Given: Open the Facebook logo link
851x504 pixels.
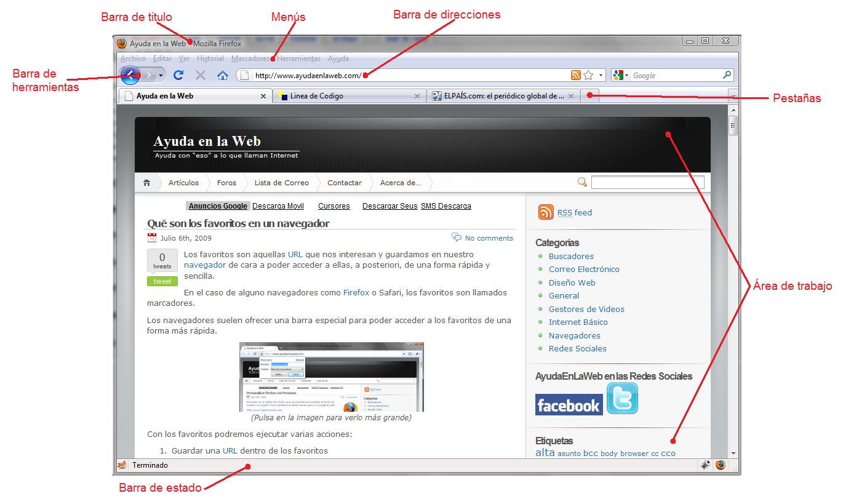Looking at the screenshot, I should (x=569, y=405).
